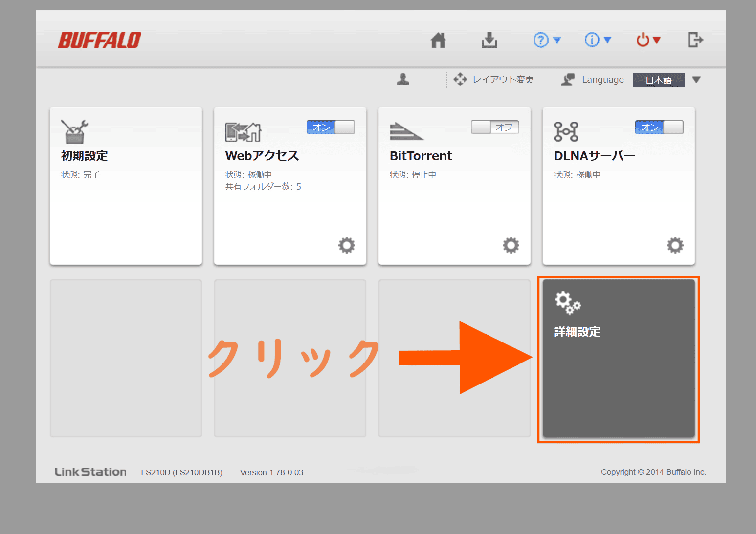Open BitTorrent settings gear
This screenshot has height=534, width=756.
(511, 245)
